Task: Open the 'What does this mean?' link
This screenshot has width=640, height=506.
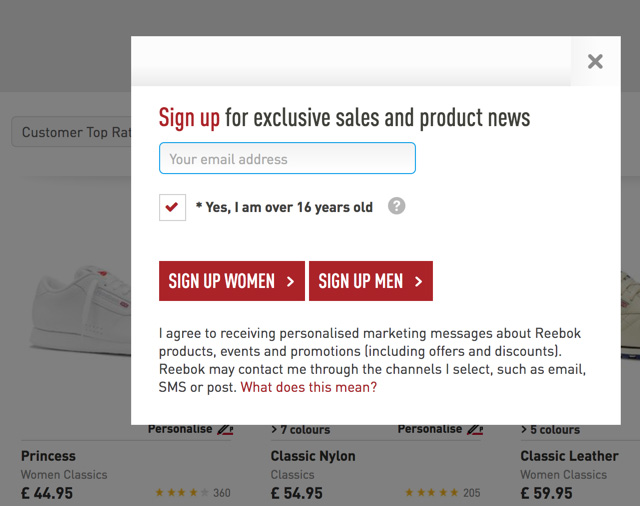Action: [x=309, y=387]
